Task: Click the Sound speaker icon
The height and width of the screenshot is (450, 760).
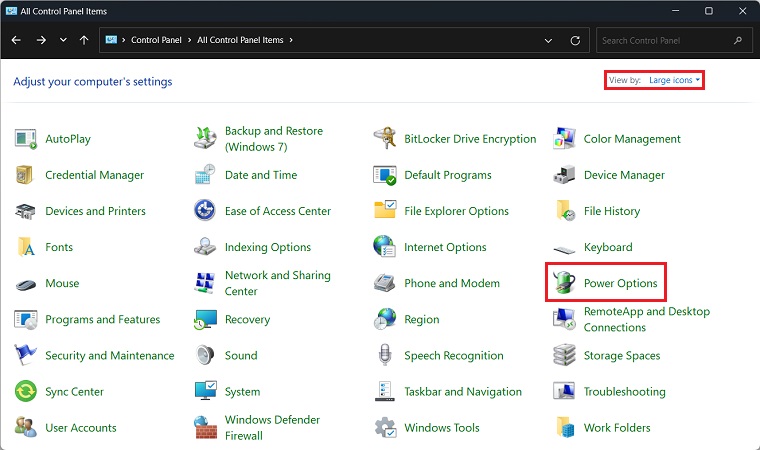Action: [206, 355]
